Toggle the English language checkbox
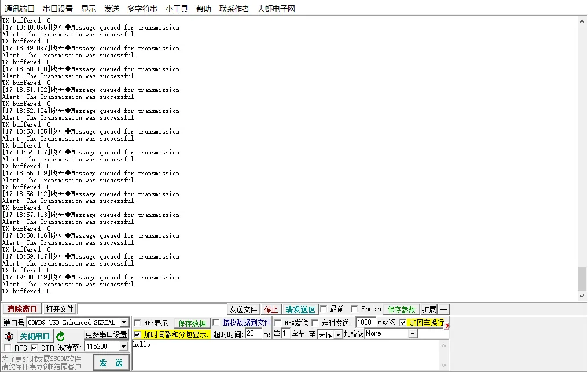 pos(354,309)
